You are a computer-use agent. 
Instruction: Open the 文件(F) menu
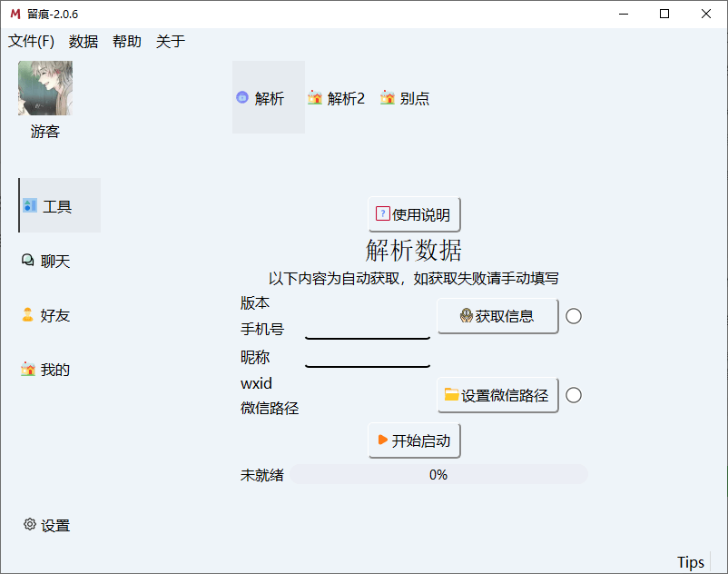30,41
